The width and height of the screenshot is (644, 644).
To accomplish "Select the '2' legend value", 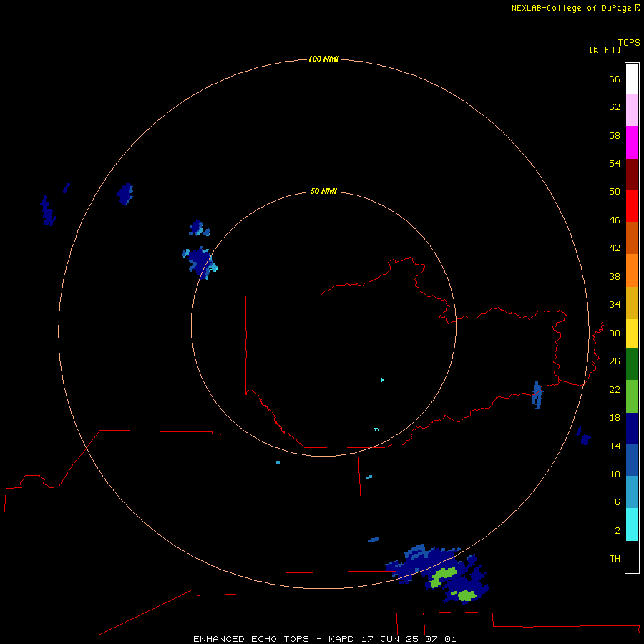I will 618,531.
